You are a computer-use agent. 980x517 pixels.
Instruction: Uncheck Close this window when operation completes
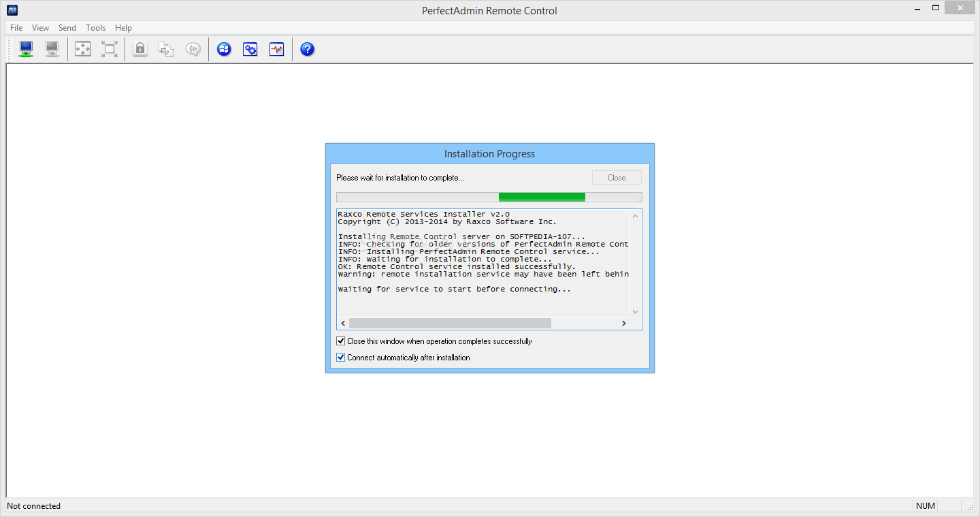(x=341, y=341)
